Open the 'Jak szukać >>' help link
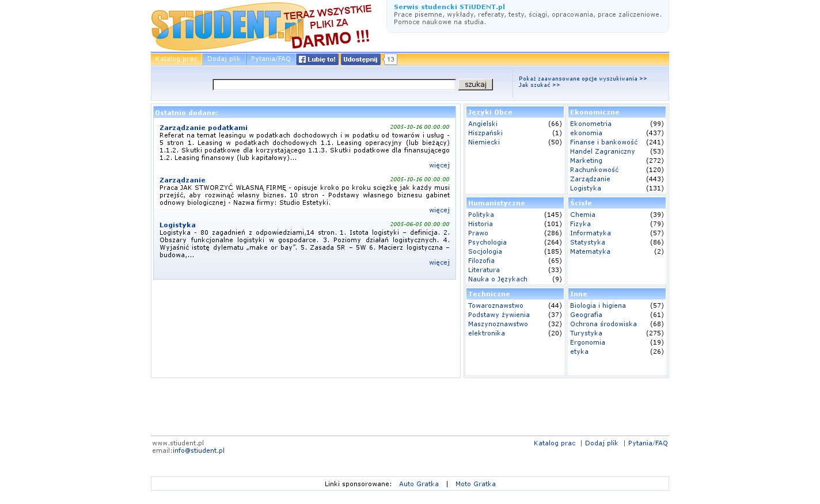The height and width of the screenshot is (504, 820). pos(539,85)
